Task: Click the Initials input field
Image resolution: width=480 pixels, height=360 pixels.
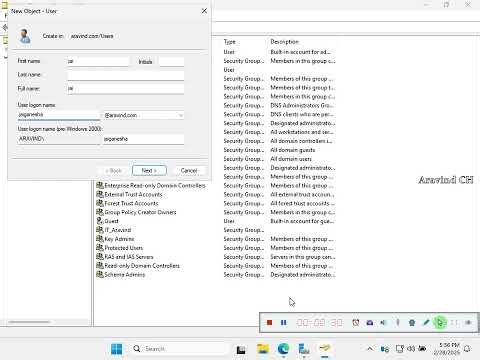Action: (x=171, y=61)
